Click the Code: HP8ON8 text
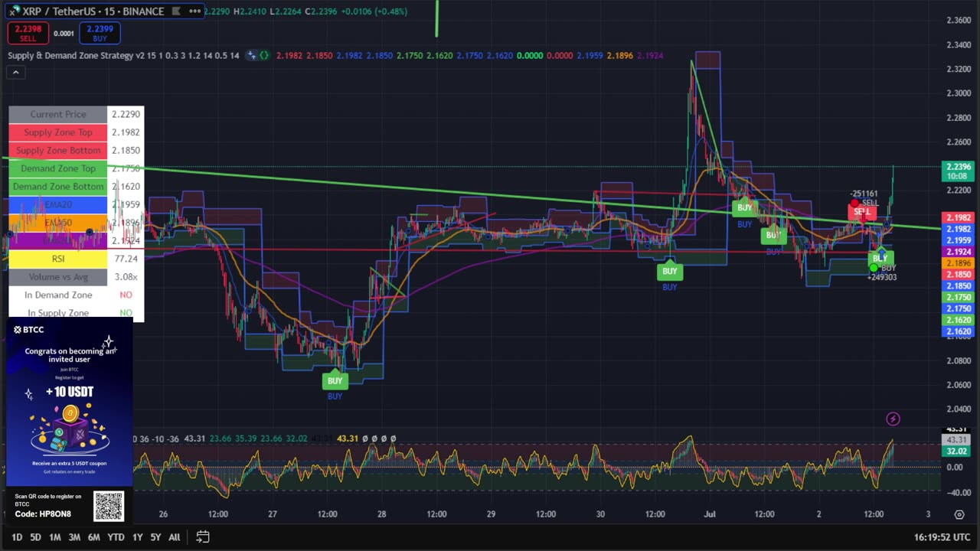The width and height of the screenshot is (980, 551). click(x=43, y=514)
